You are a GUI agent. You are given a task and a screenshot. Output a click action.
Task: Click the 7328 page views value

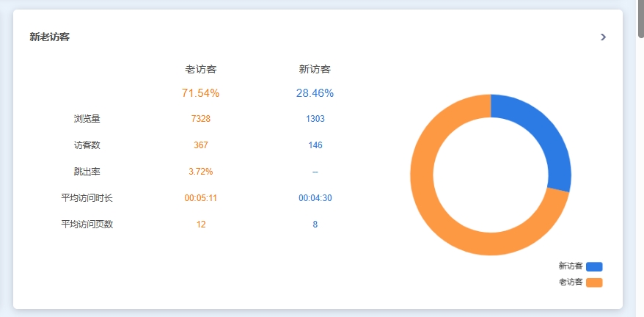point(200,119)
